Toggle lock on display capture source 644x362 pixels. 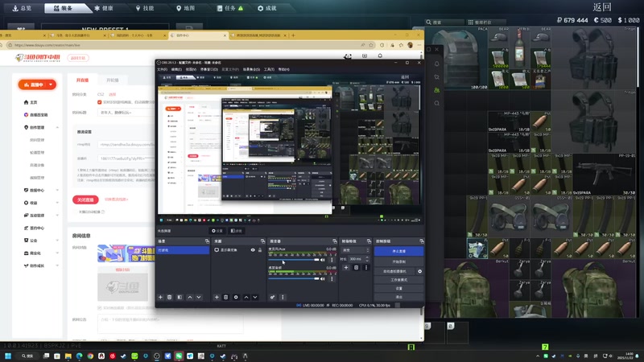[x=260, y=250]
